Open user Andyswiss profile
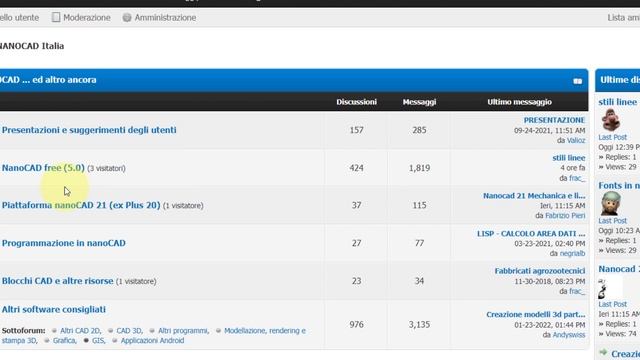This screenshot has height=360, width=640. tap(569, 335)
